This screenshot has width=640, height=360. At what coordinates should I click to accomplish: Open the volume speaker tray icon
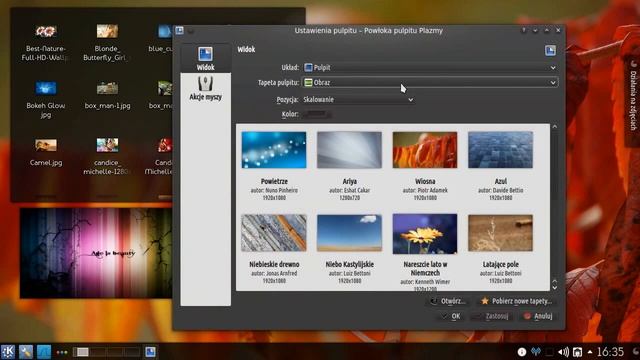(563, 352)
